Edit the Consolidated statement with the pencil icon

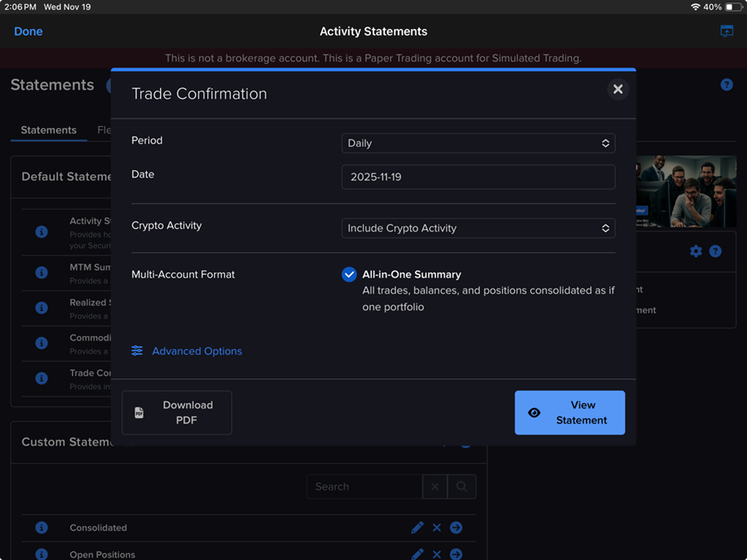pos(417,528)
